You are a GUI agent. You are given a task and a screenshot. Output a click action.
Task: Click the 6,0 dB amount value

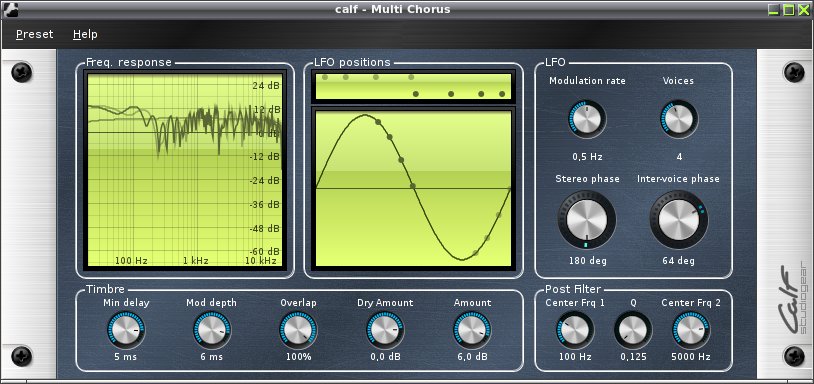pyautogui.click(x=472, y=357)
